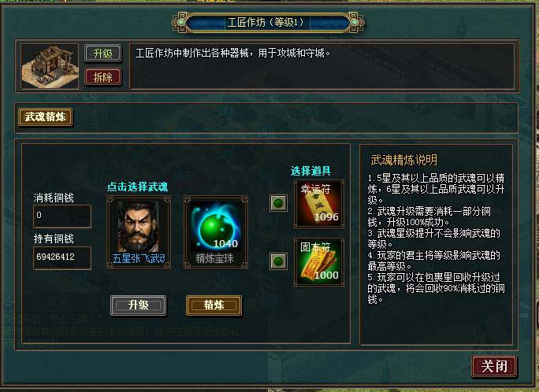
Task: Click the green 升级 building upgrade button
Action: click(102, 54)
